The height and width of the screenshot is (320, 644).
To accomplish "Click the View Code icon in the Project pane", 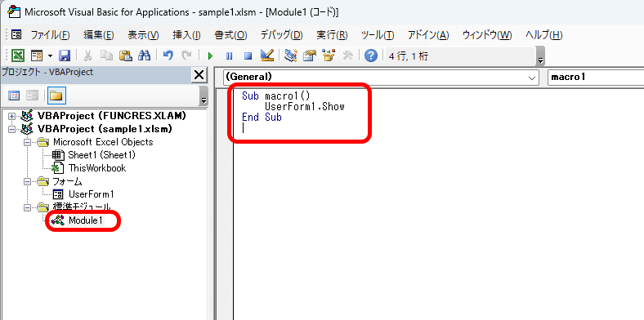I will click(14, 96).
